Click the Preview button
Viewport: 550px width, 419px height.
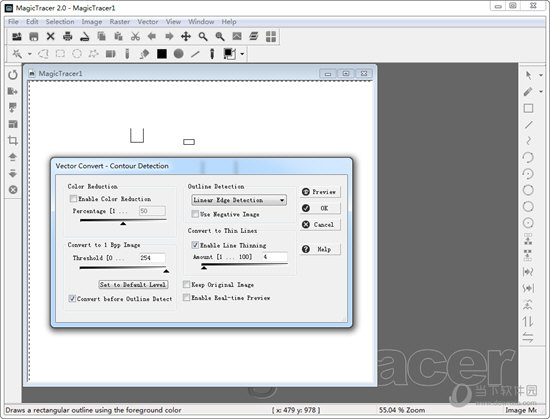(320, 192)
